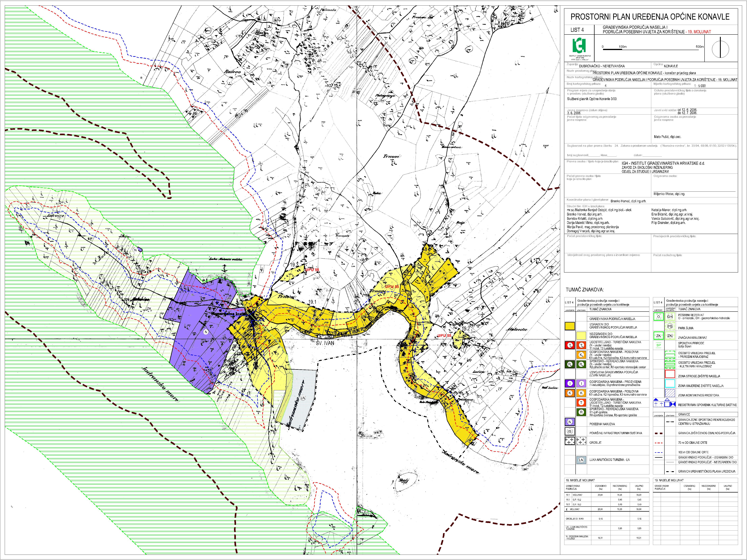Click the 'TUMAČ ZNAKOVA:' legend heading

click(x=585, y=290)
